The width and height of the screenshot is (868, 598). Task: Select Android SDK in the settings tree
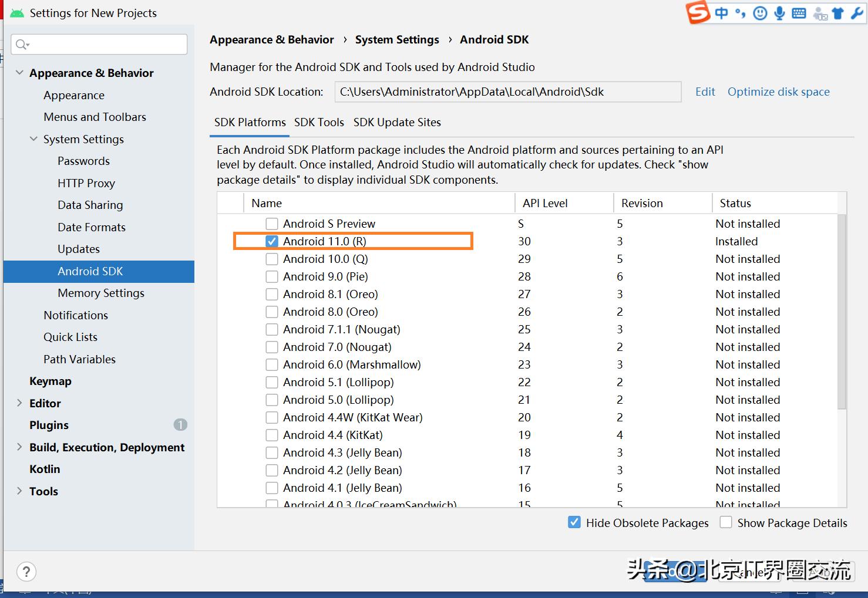99,271
